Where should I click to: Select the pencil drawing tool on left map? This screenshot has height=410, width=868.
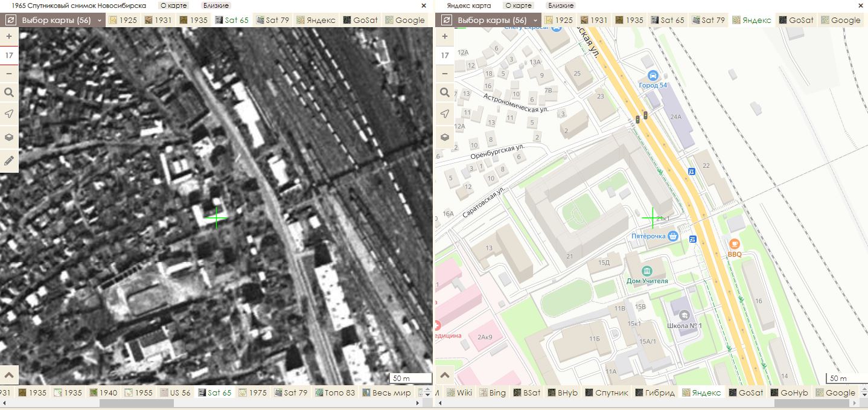[9, 160]
